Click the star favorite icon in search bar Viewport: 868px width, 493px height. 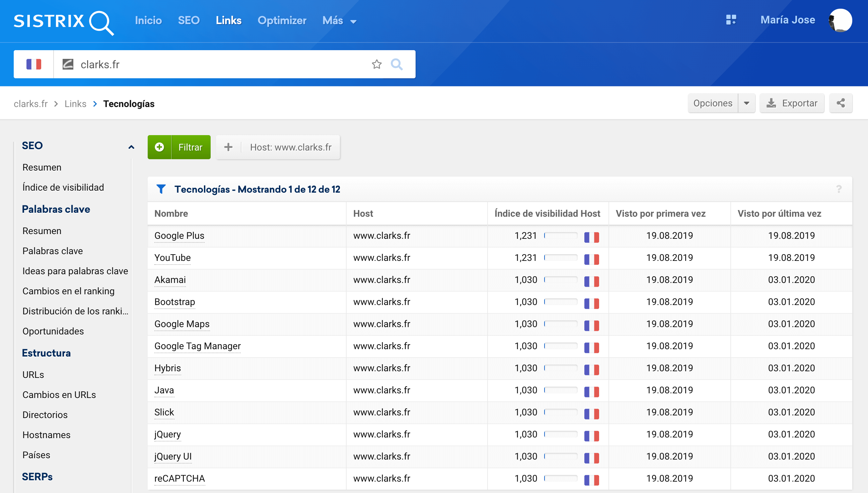[x=376, y=64]
